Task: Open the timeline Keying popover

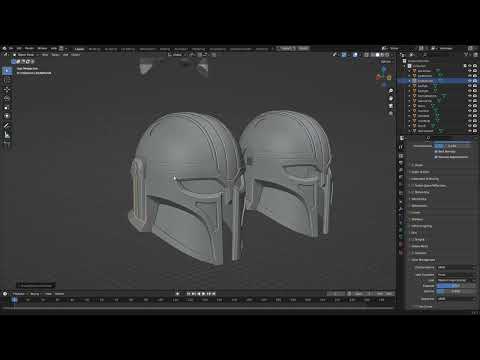Action: 35,294
